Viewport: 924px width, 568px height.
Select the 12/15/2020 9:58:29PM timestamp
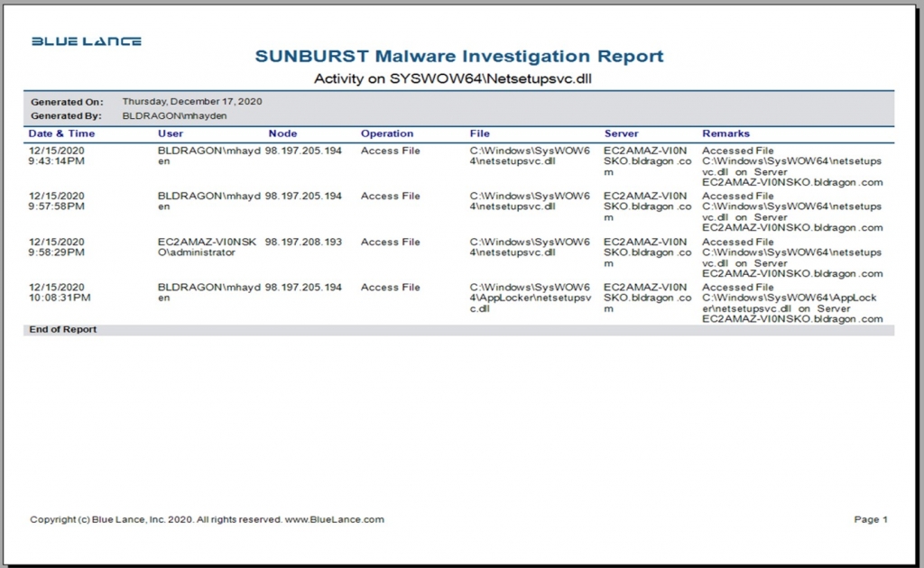pos(57,247)
